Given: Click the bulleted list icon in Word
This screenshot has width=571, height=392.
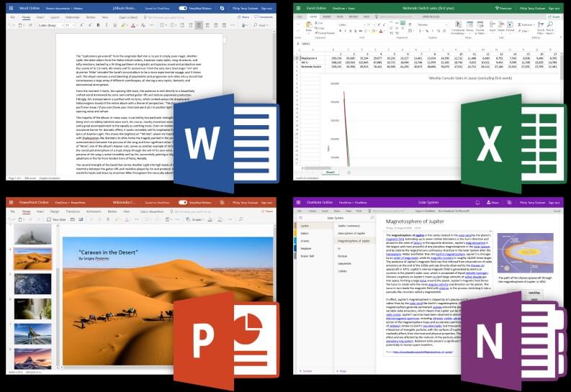Looking at the screenshot, I should tap(163, 25).
